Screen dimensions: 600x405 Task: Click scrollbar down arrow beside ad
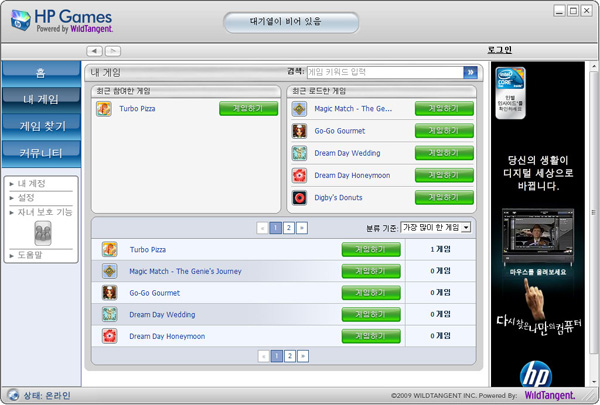(594, 382)
